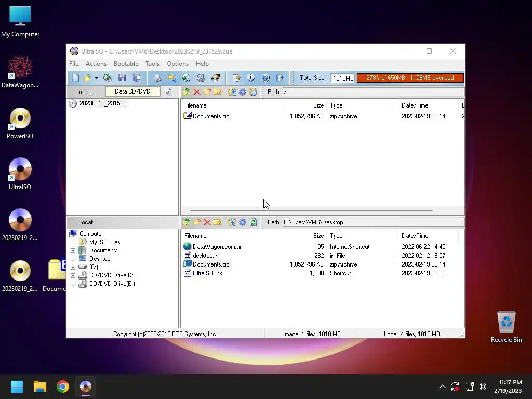
Task: Click the local pane green Refresh icon
Action: 253,222
